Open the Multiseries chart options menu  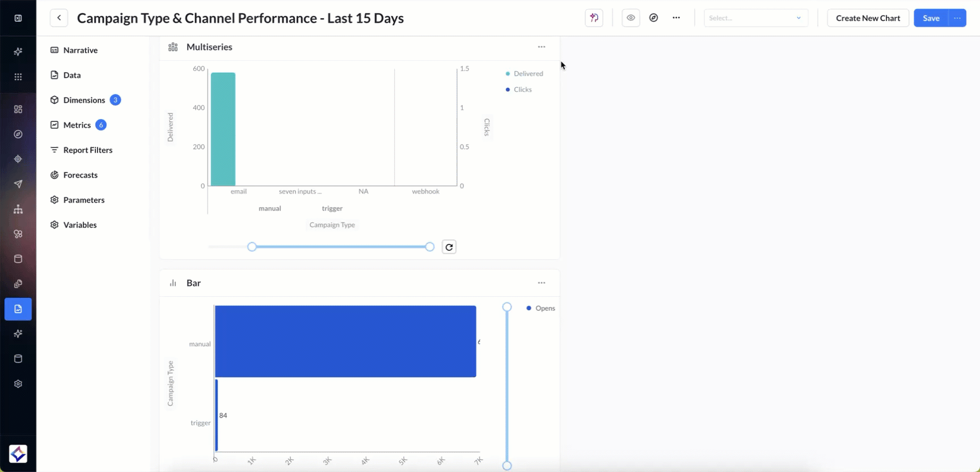[x=542, y=47]
